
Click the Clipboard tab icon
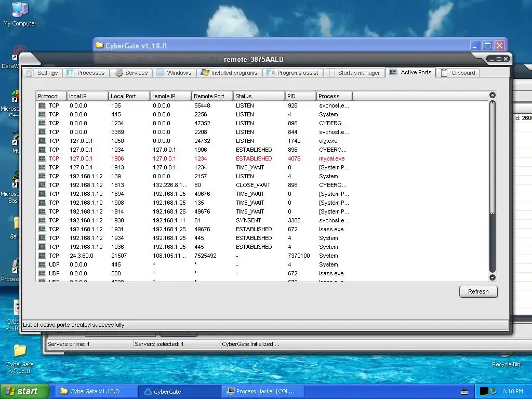click(444, 73)
